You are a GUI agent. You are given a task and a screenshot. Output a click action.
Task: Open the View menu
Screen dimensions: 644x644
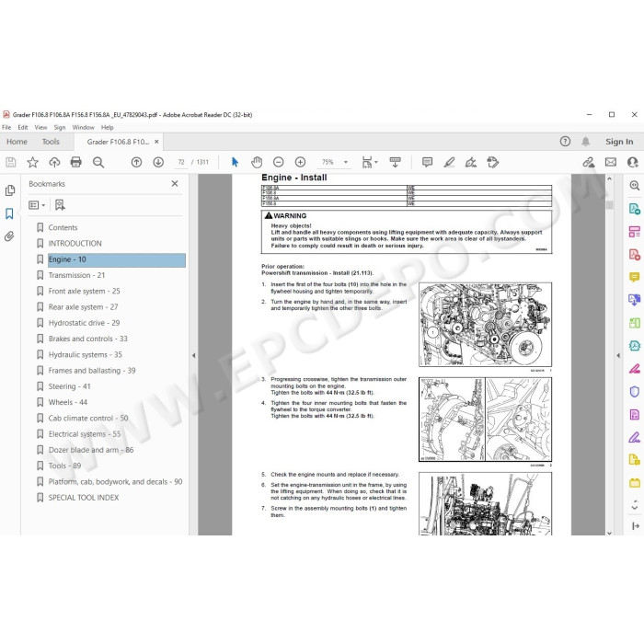(40, 127)
